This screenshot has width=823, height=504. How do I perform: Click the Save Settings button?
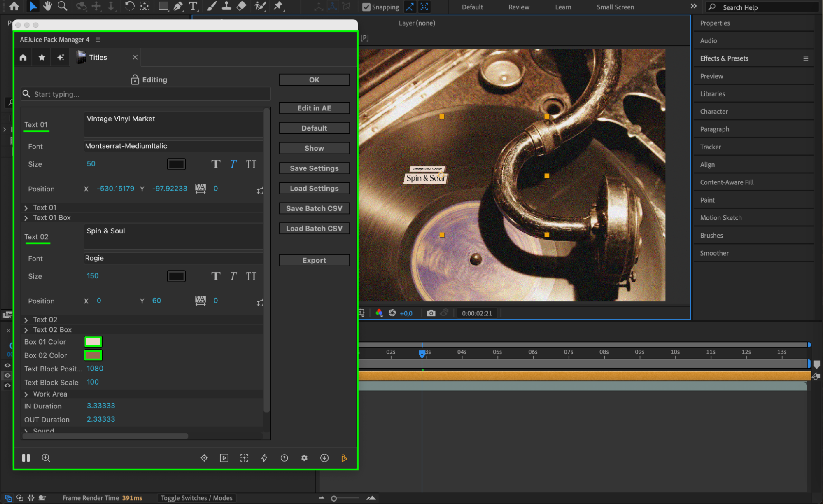314,168
